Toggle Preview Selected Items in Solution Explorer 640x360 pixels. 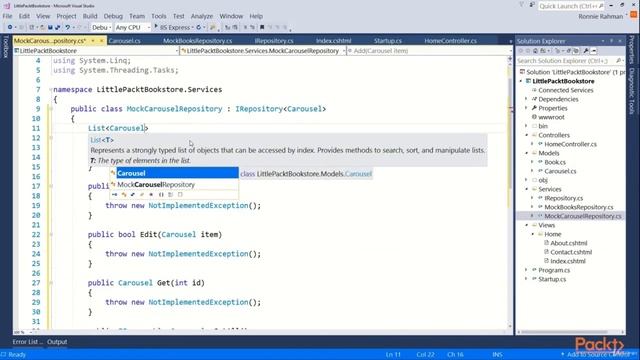pyautogui.click(x=593, y=51)
